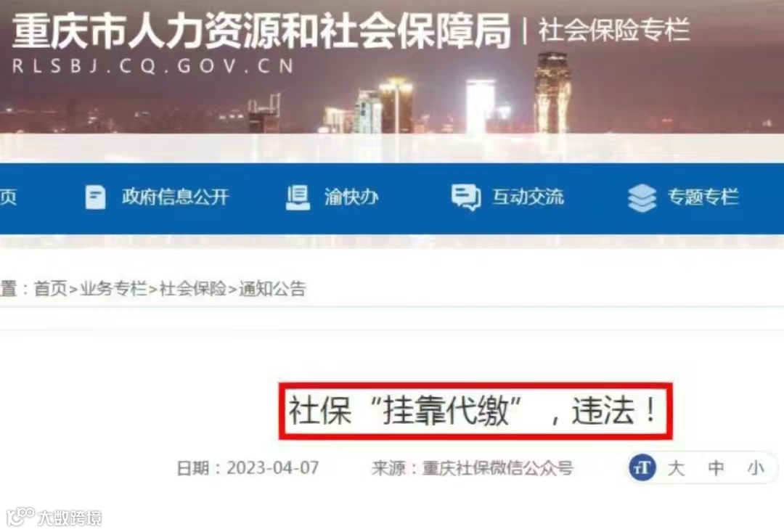Screen dimensions: 784x532
Task: Click the 重庆市人力资源和社会保障局 site title
Action: coord(261,31)
